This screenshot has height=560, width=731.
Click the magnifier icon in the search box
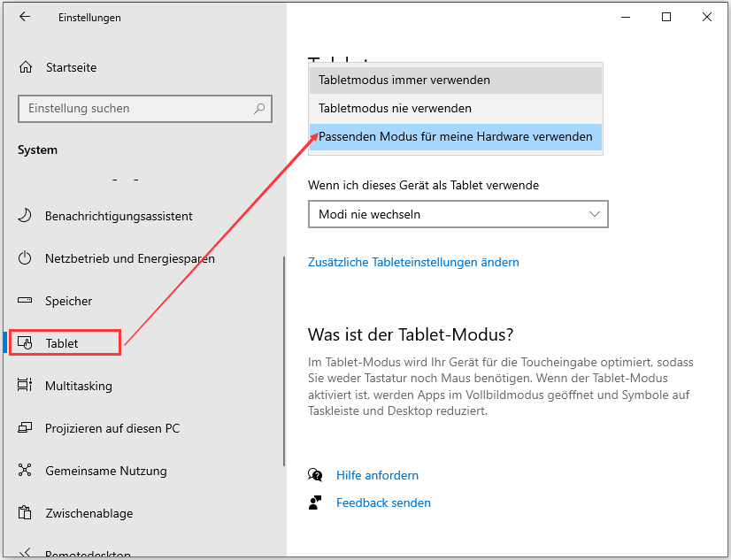pyautogui.click(x=259, y=108)
